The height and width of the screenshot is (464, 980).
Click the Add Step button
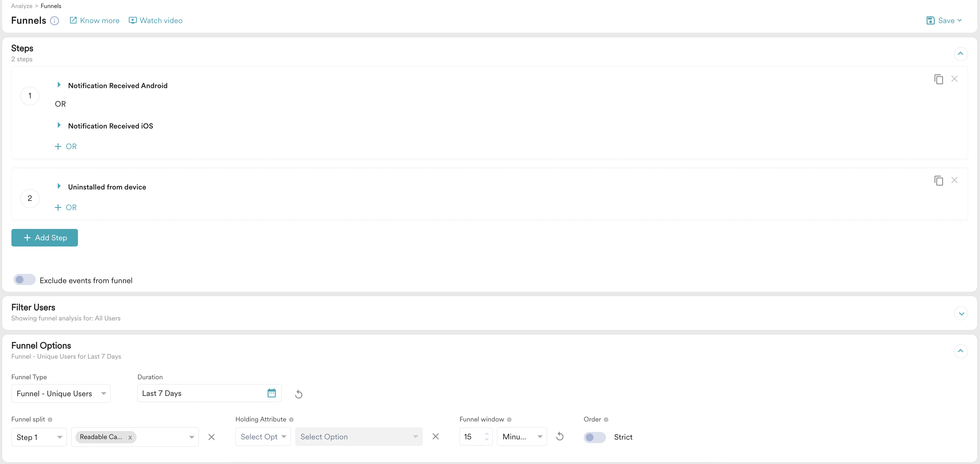pos(44,237)
